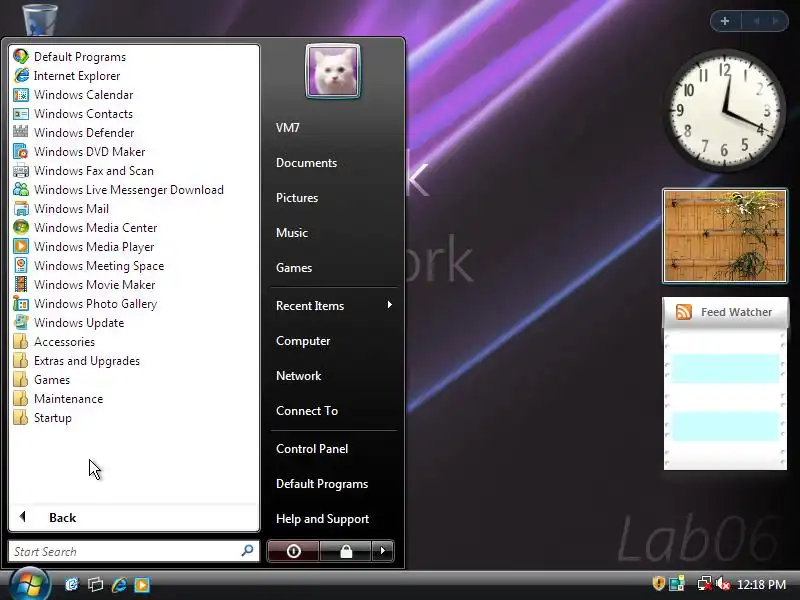This screenshot has height=600, width=800.
Task: Open Windows Media Center icon
Action: [x=21, y=228]
